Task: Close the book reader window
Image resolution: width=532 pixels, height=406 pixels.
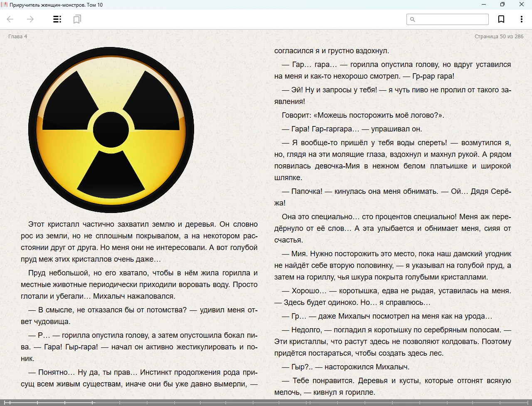Action: [x=522, y=5]
